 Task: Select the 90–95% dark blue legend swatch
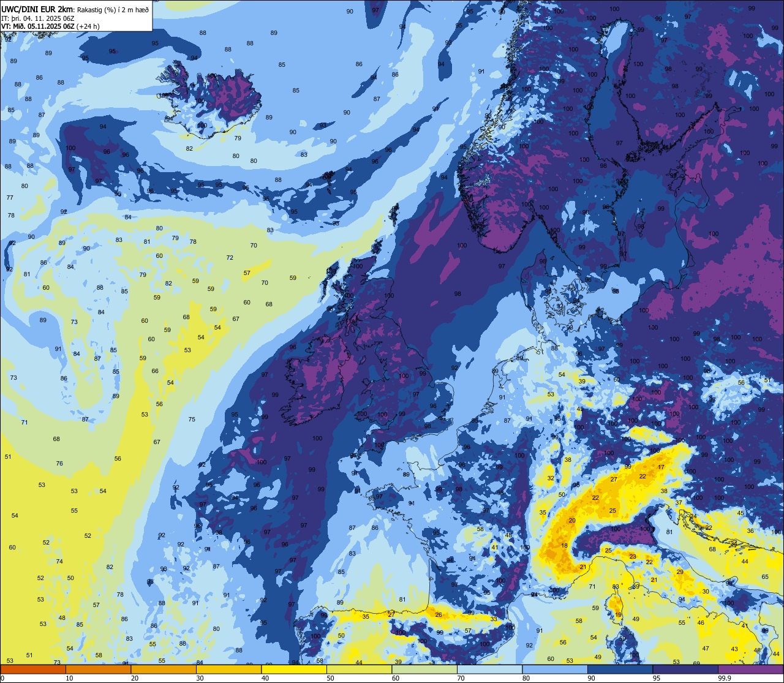click(620, 669)
